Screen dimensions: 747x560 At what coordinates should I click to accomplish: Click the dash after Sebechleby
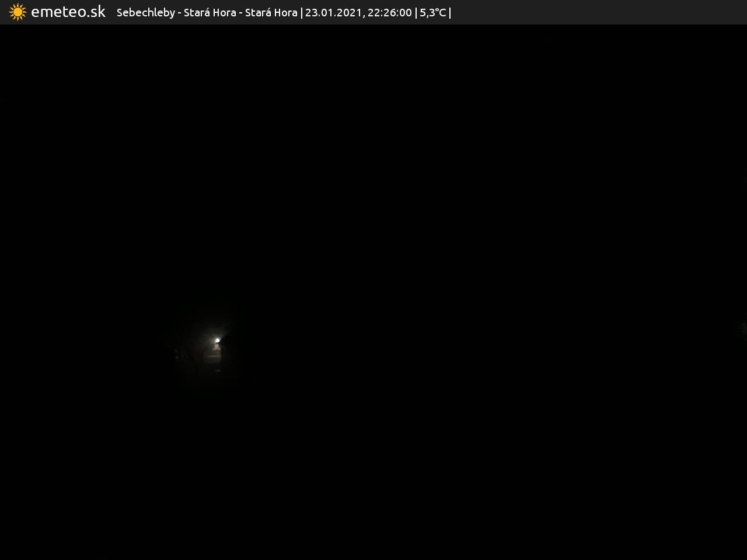tap(179, 13)
